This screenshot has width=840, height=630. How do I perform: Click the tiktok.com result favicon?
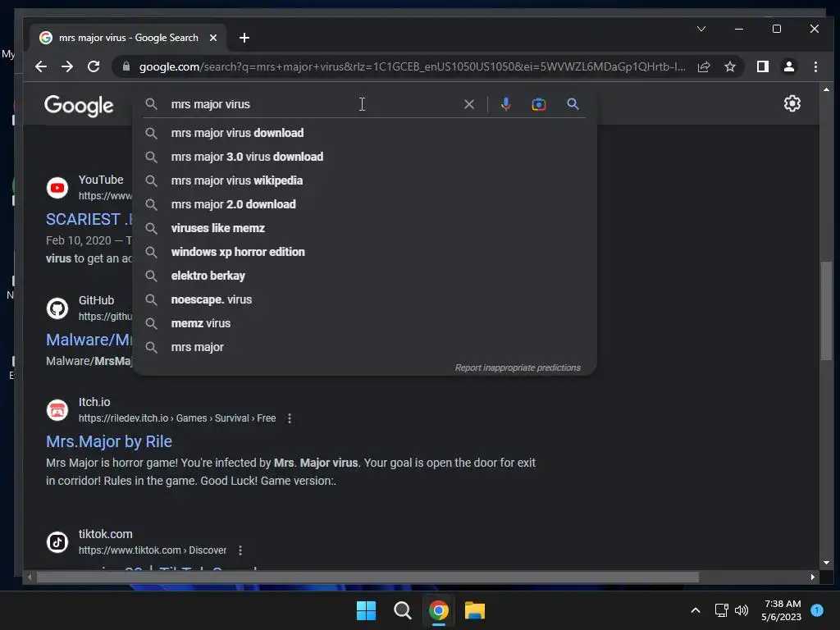tap(57, 542)
